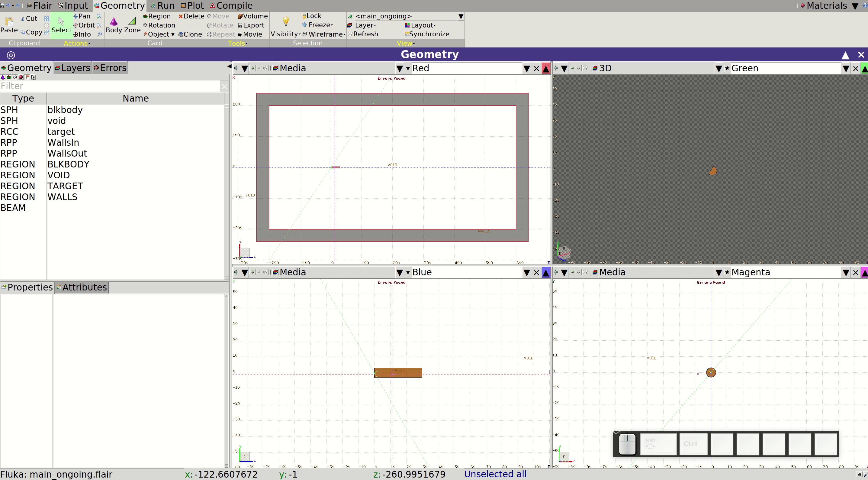Open the Layer dropdown

click(362, 25)
